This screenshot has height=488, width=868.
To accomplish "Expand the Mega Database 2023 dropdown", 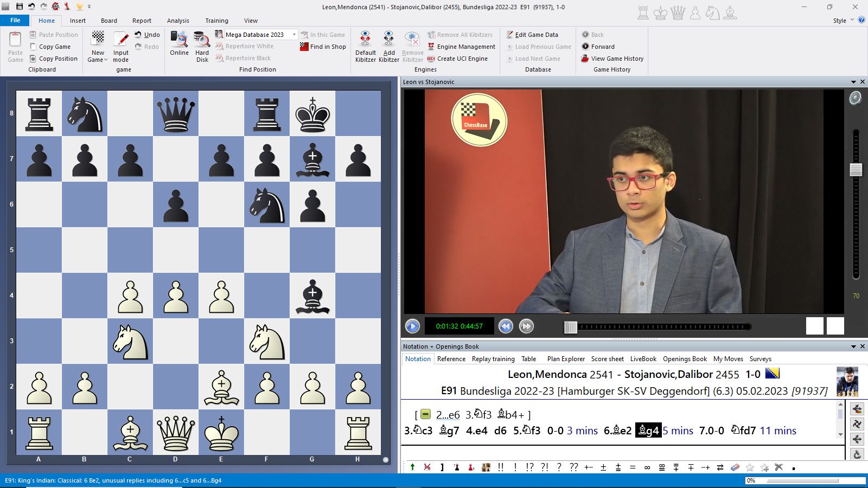I will (x=294, y=35).
